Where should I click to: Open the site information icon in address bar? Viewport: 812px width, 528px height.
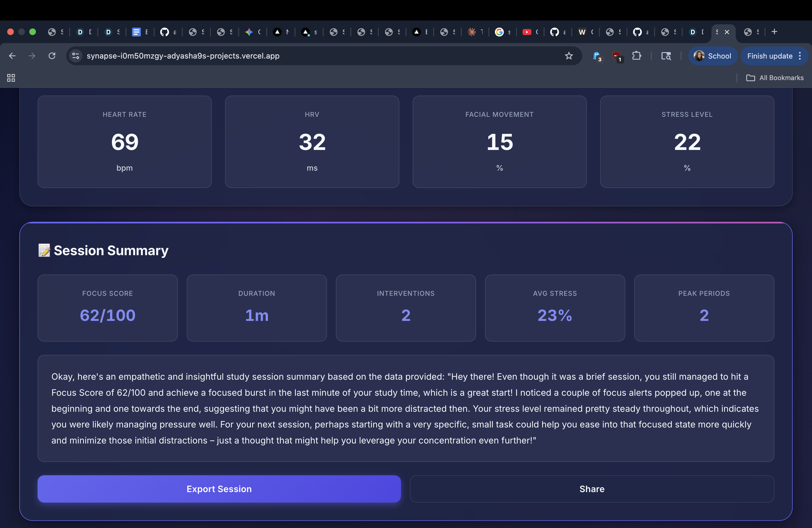click(x=75, y=56)
